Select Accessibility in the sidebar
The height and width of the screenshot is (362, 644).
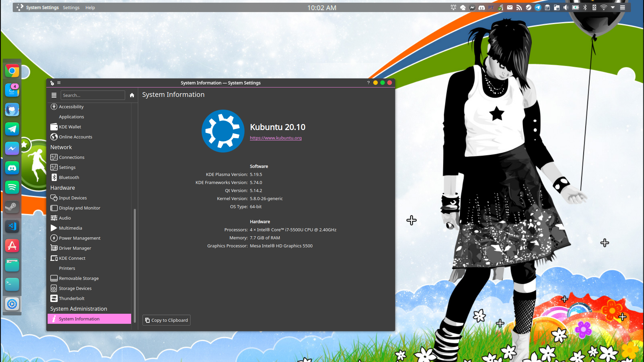pyautogui.click(x=89, y=107)
